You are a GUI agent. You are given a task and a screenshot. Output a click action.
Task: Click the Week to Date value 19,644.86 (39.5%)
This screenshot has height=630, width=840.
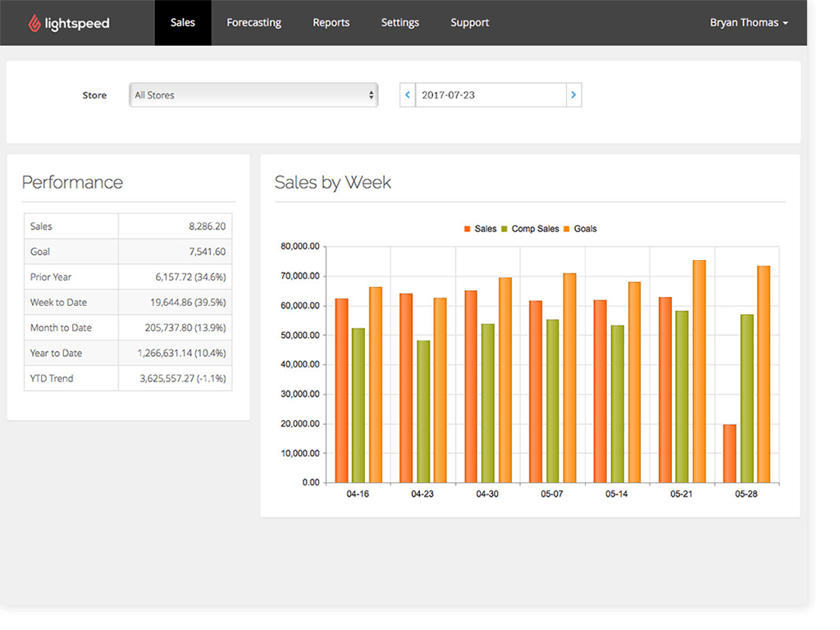pyautogui.click(x=188, y=302)
